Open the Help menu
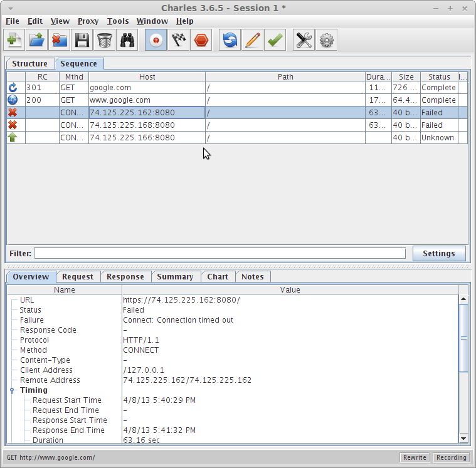 pyautogui.click(x=184, y=21)
